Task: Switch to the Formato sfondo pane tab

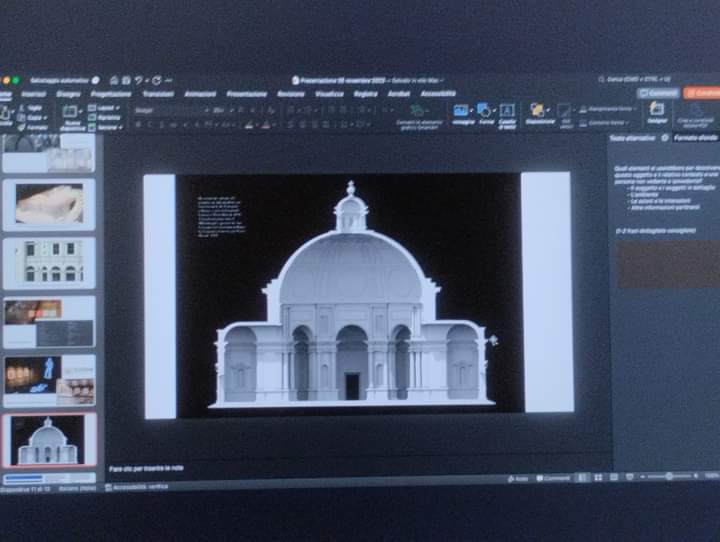Action: point(695,138)
